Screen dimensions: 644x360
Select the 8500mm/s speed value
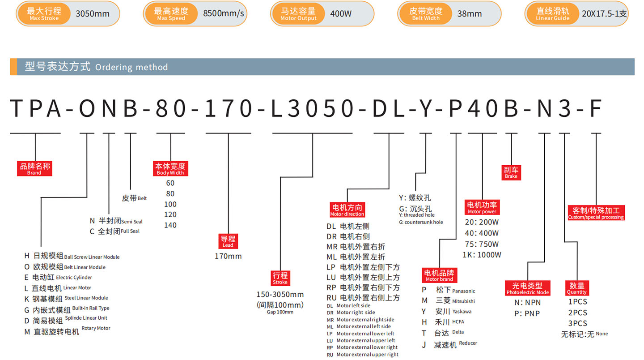(x=224, y=13)
